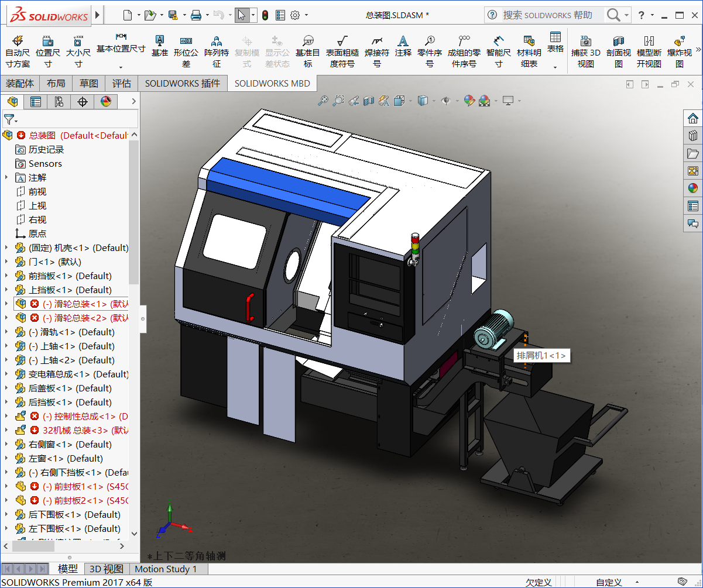
Task: Click the rebuild traffic light icon
Action: (265, 15)
